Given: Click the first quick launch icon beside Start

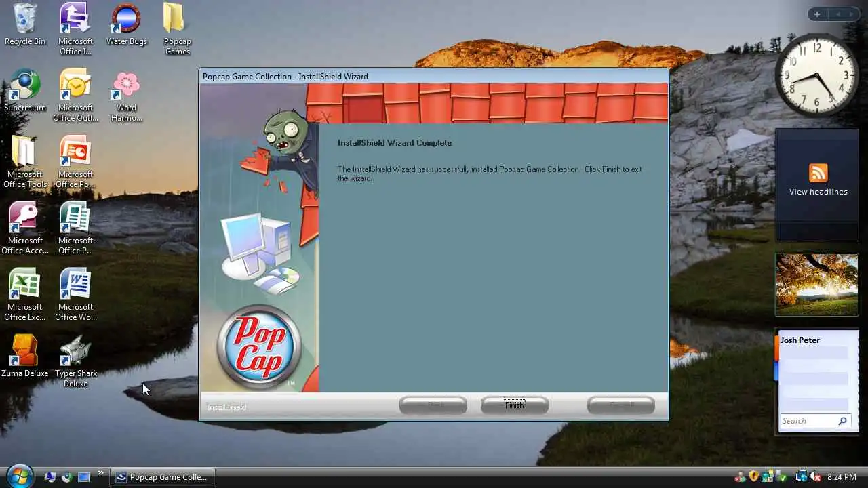Looking at the screenshot, I should [50, 476].
